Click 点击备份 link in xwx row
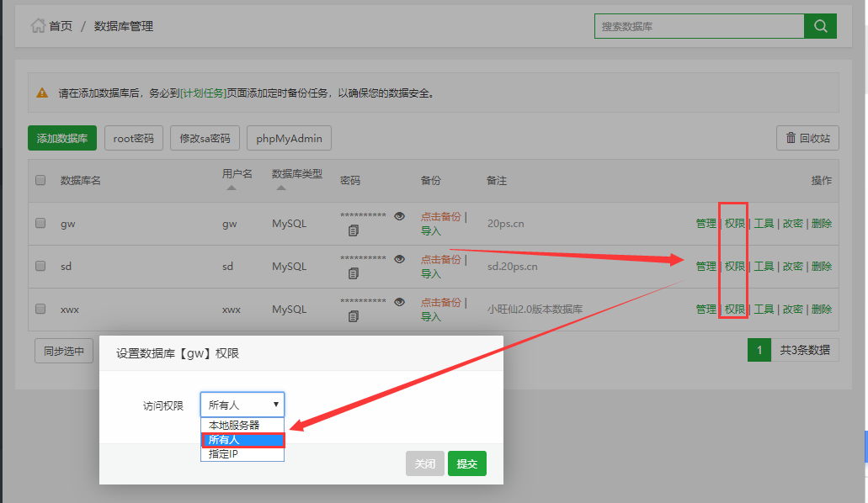The width and height of the screenshot is (868, 503). (x=440, y=302)
